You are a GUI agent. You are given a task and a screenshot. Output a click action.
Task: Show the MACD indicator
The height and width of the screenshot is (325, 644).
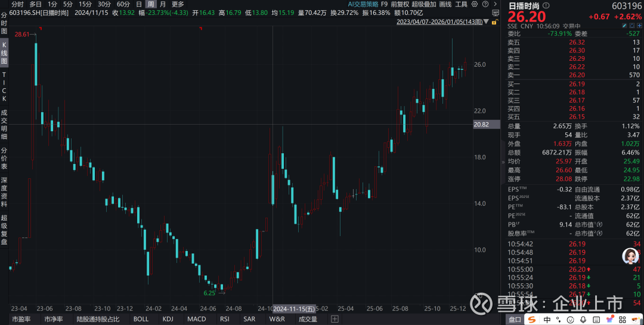click(x=197, y=319)
